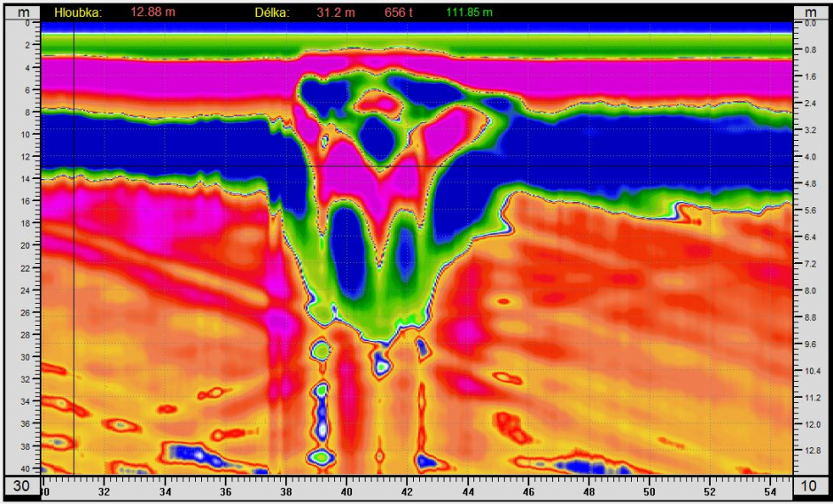The height and width of the screenshot is (504, 833).
Task: Click the '0.0' tick on the depth axis
Action: coord(810,23)
